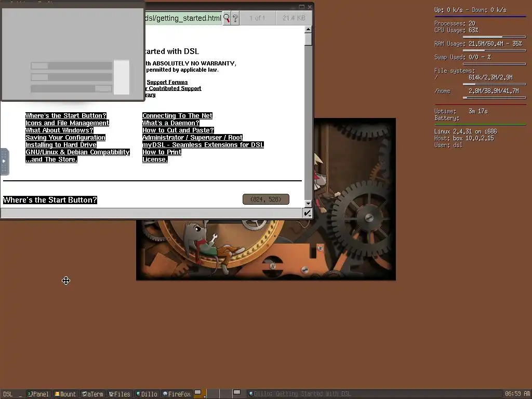
Task: Open ...and The Store. link
Action: click(x=51, y=159)
